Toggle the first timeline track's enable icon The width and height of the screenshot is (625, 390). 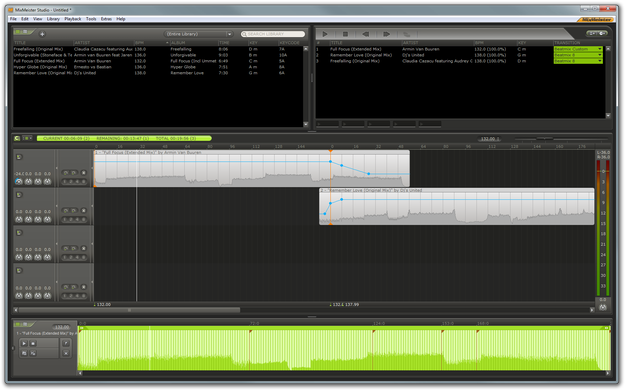(19, 157)
